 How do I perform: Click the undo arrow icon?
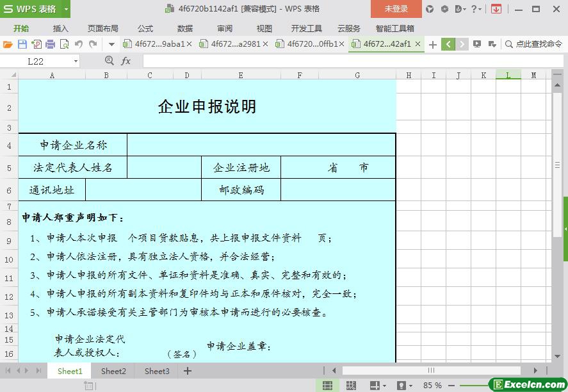pyautogui.click(x=79, y=44)
